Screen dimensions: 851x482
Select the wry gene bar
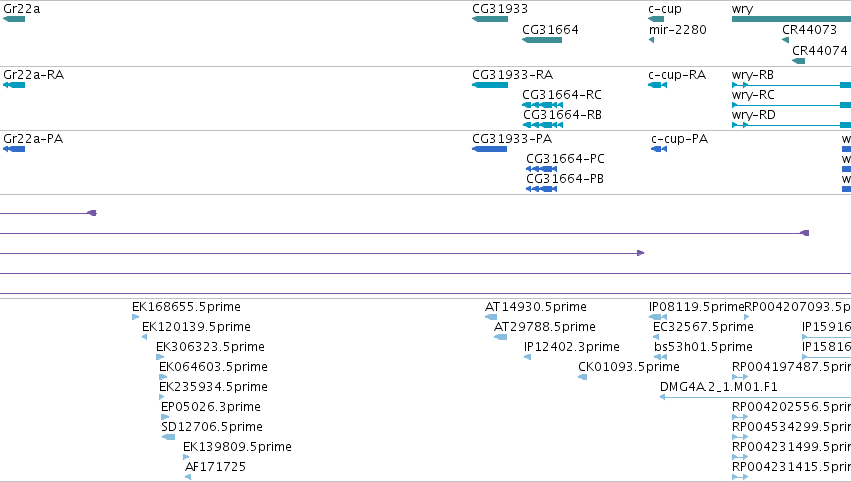pos(791,19)
